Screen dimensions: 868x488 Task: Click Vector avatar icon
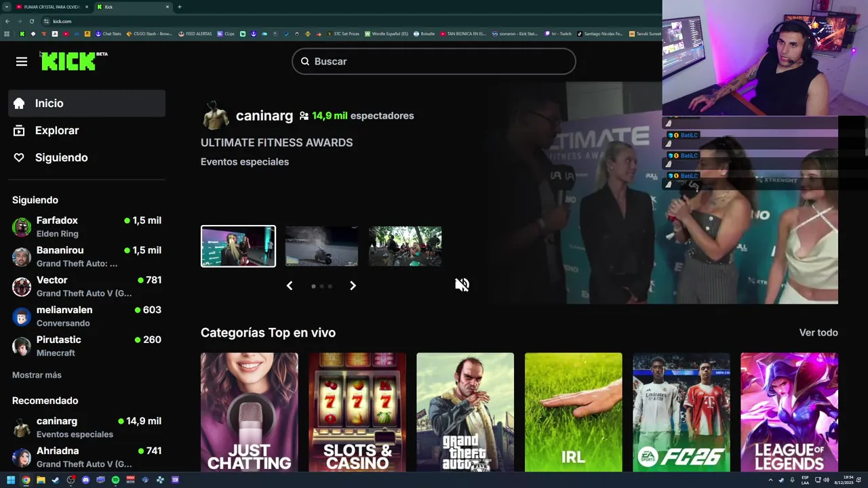(x=22, y=287)
